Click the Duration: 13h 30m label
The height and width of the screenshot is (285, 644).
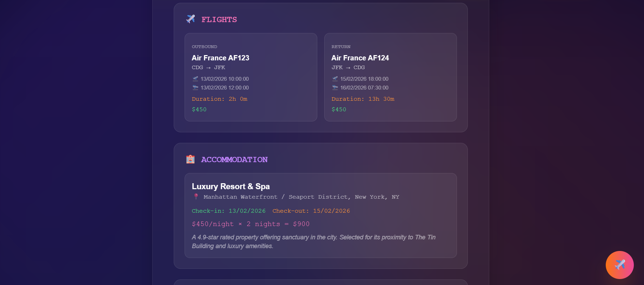click(363, 99)
